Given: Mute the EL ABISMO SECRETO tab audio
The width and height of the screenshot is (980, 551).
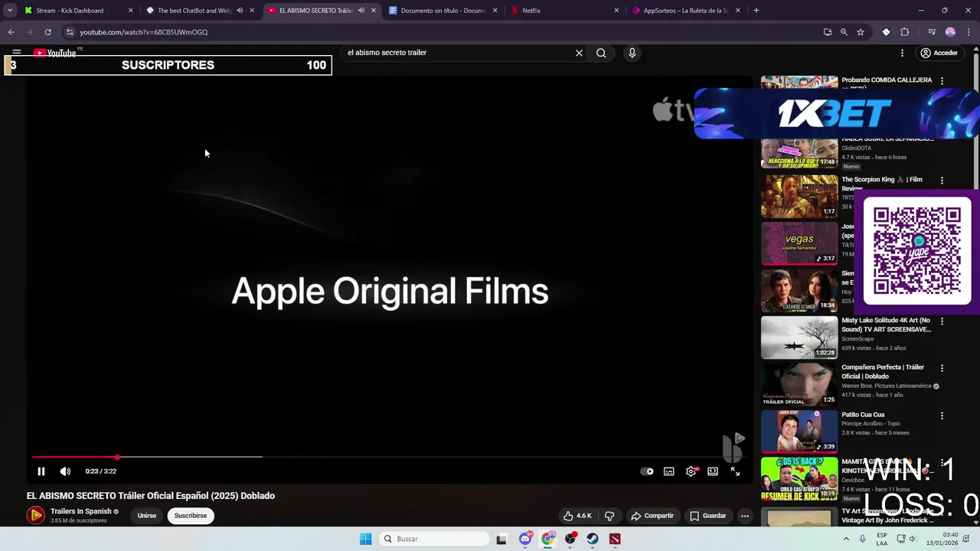Looking at the screenshot, I should point(361,11).
